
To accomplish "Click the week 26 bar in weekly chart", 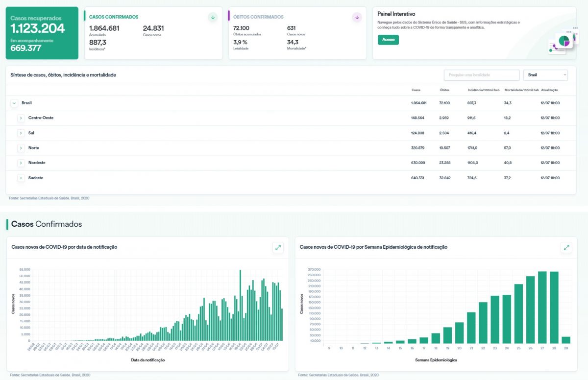I will (x=531, y=310).
